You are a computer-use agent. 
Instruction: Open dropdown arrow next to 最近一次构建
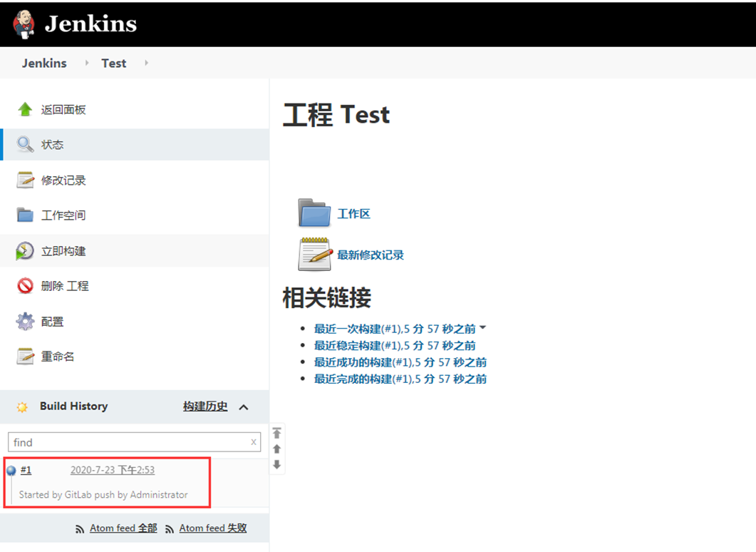pyautogui.click(x=482, y=327)
